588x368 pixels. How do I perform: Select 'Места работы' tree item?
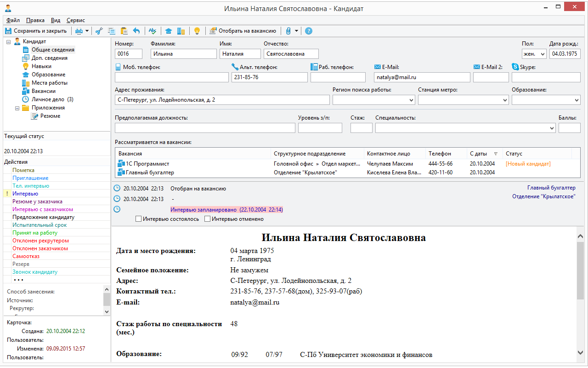coord(50,83)
